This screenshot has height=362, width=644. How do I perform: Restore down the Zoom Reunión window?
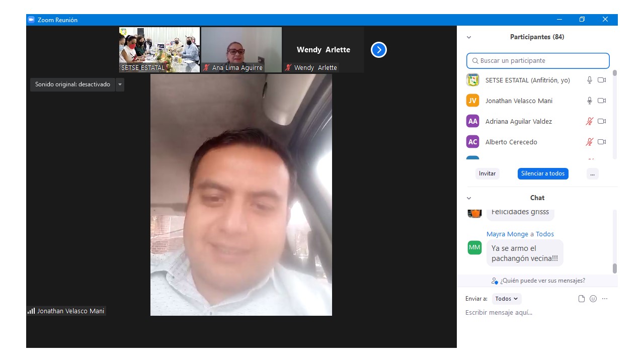(582, 20)
